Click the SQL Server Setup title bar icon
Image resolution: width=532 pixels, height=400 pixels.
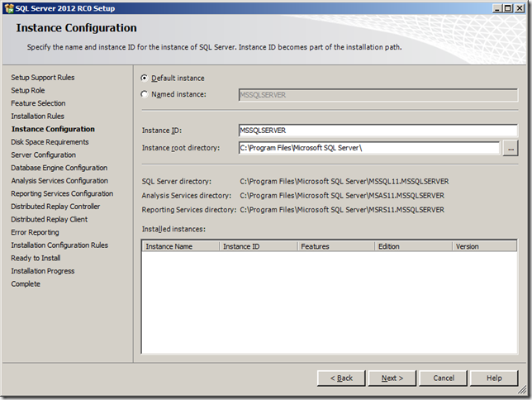point(9,8)
